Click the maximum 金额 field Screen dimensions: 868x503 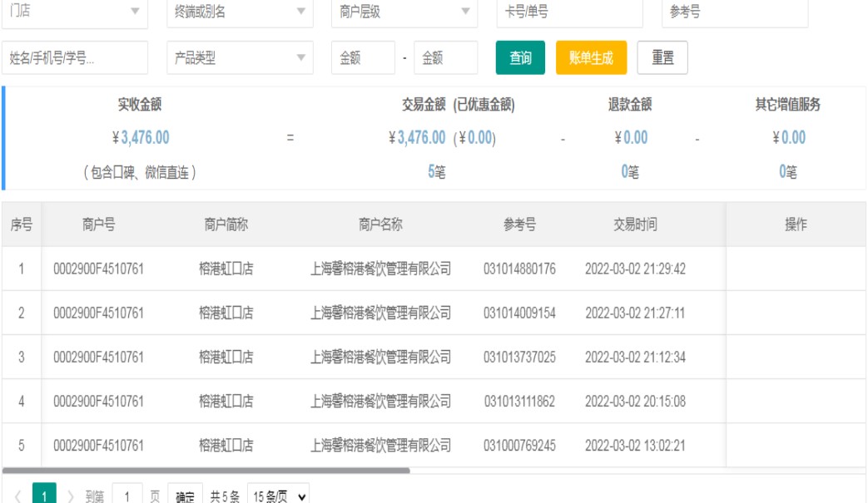click(445, 58)
